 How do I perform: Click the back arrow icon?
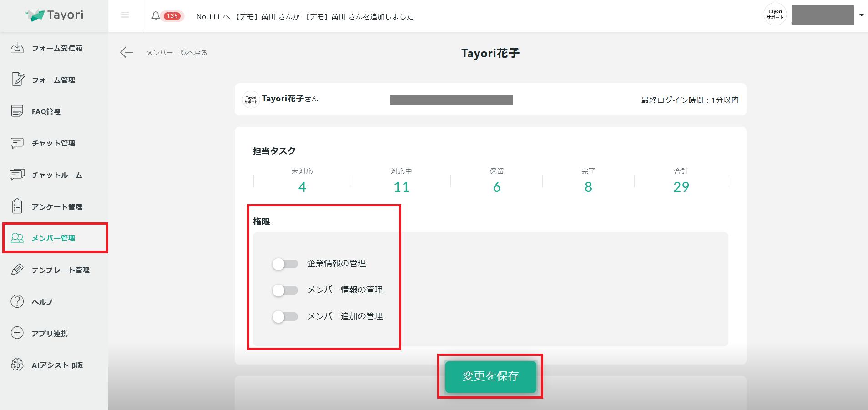(x=126, y=53)
